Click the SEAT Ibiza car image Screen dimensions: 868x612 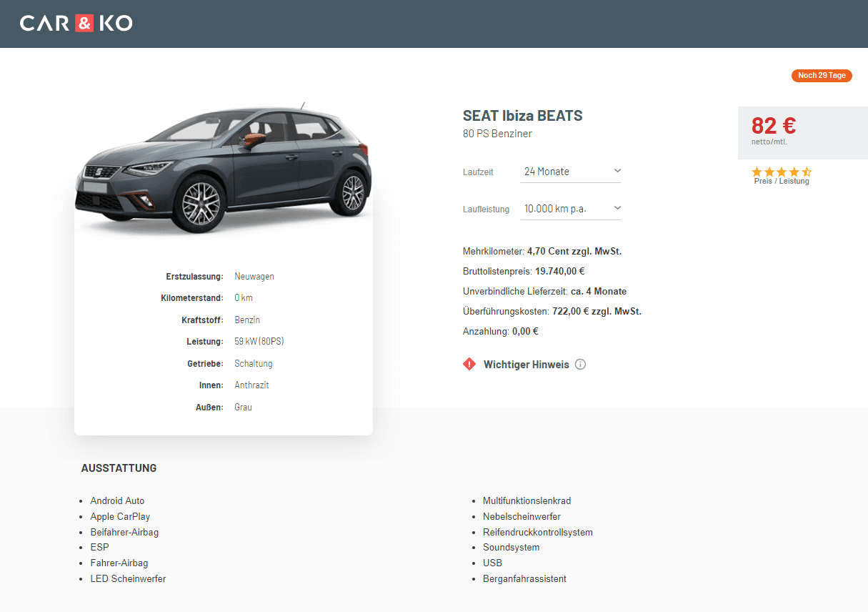click(x=223, y=168)
